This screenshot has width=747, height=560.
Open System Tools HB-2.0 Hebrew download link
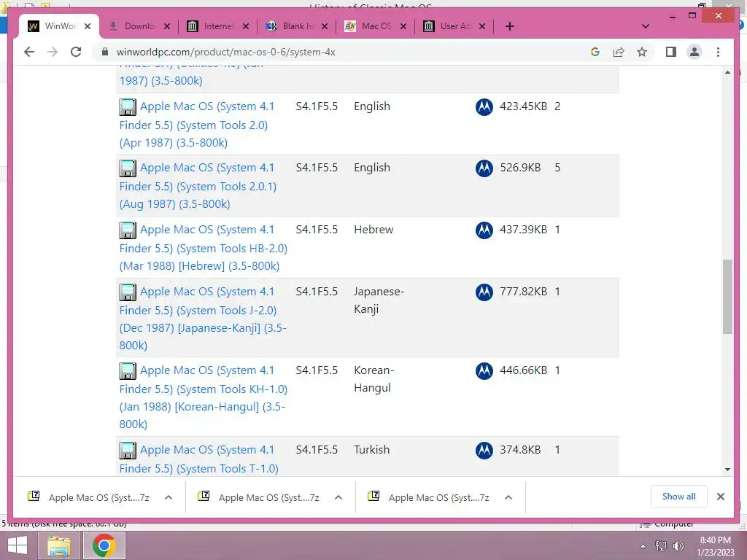click(204, 248)
